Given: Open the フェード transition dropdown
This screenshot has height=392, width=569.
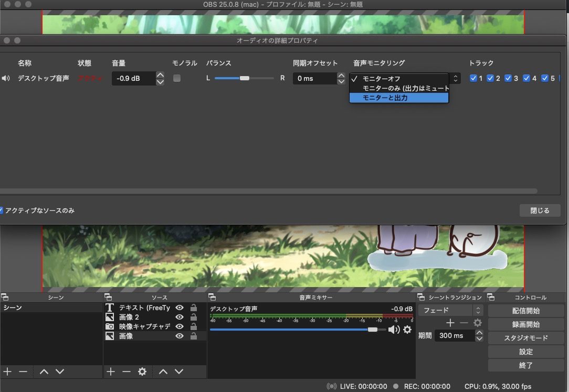Looking at the screenshot, I should pos(451,311).
